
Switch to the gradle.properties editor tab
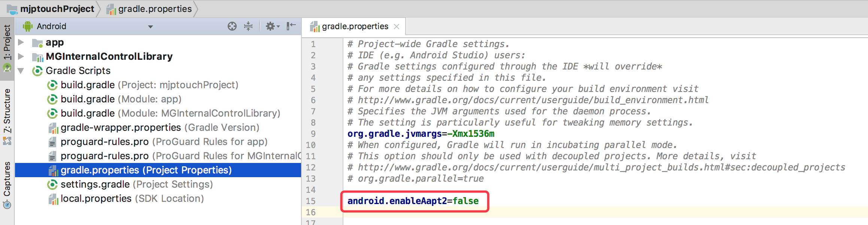click(x=355, y=27)
